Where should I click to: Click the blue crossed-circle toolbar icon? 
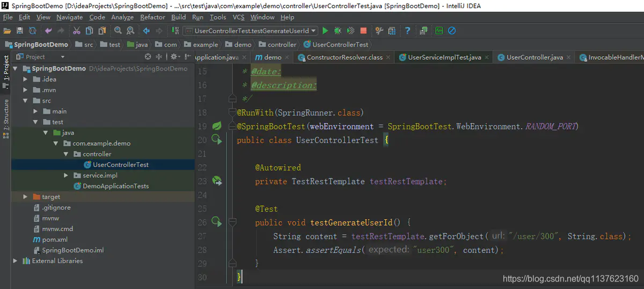tap(452, 31)
